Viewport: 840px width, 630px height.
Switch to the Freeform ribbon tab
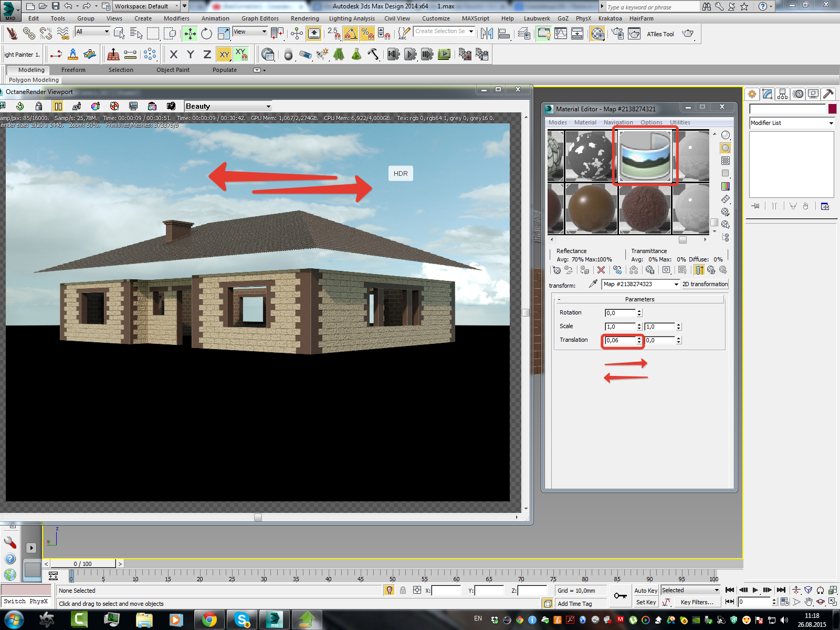tap(73, 70)
